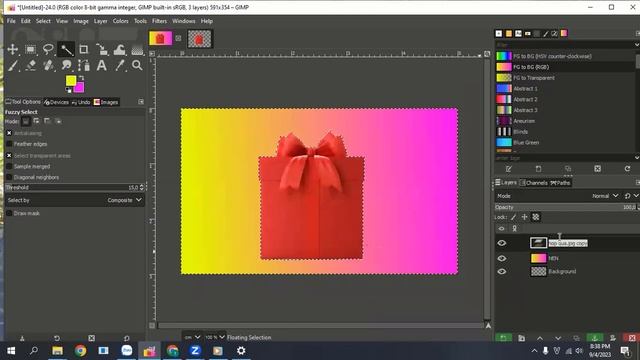Open the File menu
This screenshot has height=360, width=640.
click(x=11, y=21)
